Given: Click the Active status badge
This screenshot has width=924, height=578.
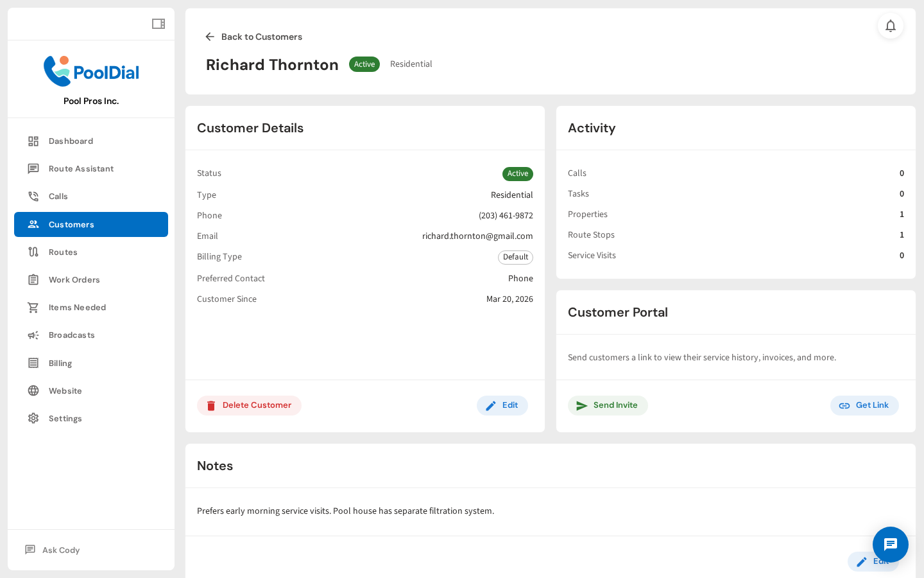Looking at the screenshot, I should [364, 64].
